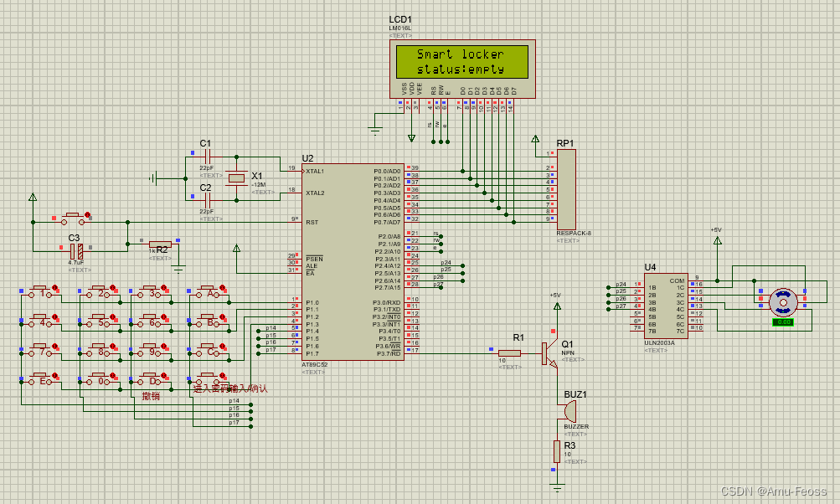Screen dimensions: 840x504
Task: Select ground symbol beside R2
Action: 178,270
